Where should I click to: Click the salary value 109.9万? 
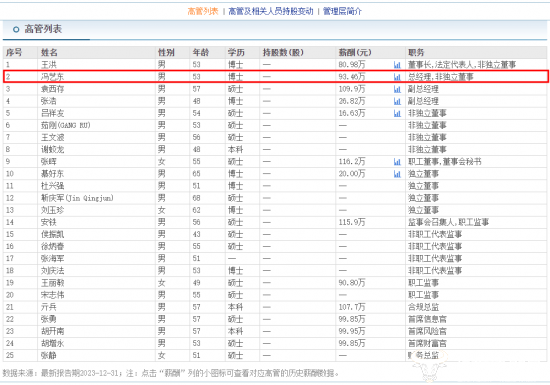[352, 89]
